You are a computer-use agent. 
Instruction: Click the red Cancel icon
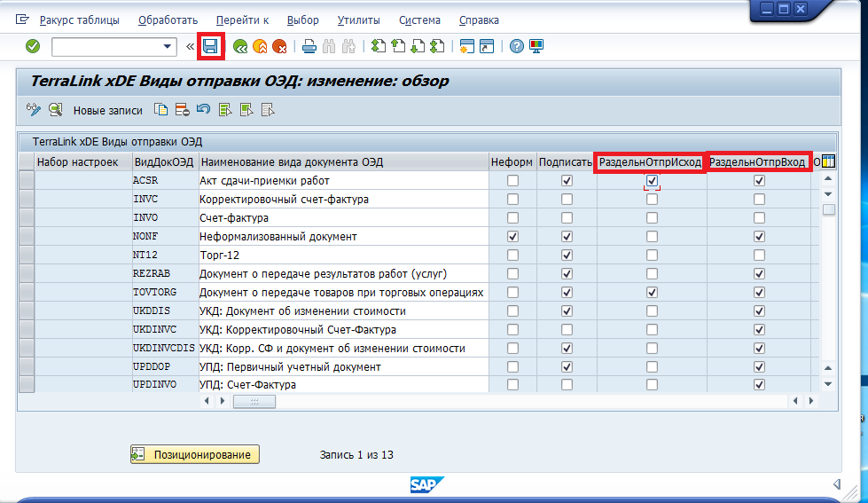(279, 46)
